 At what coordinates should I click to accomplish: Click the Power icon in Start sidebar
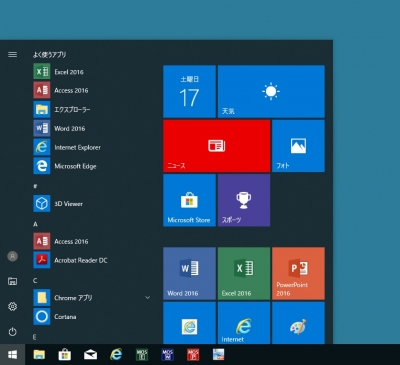click(x=12, y=332)
